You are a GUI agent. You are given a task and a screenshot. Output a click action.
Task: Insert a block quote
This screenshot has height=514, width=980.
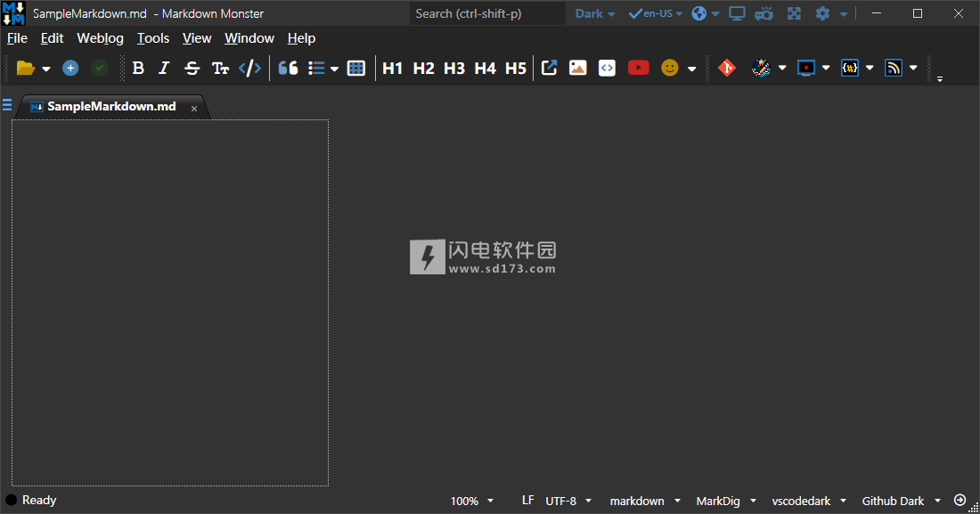pyautogui.click(x=288, y=68)
